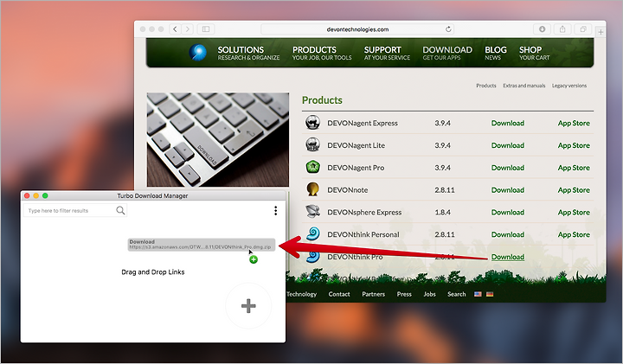The height and width of the screenshot is (364, 623).
Task: Click the DEVONthink Pro product icon
Action: (313, 257)
